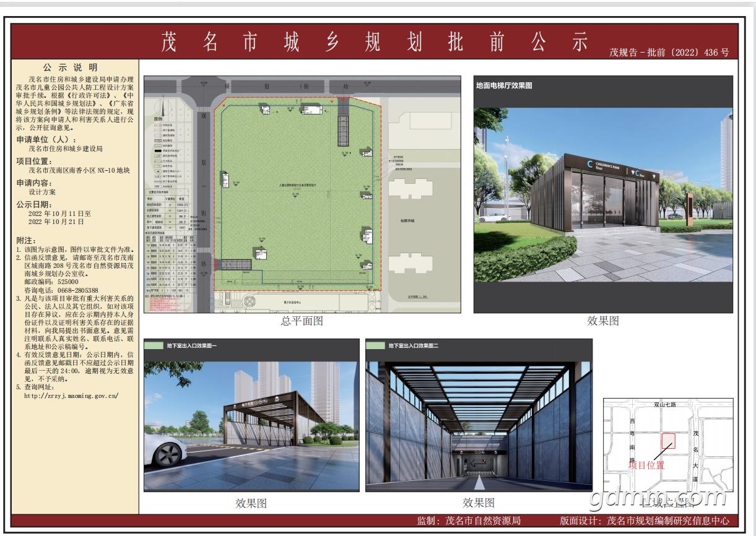756x536 pixels.
Task: Click the 图例 legend on the site plan
Action: tap(159, 118)
